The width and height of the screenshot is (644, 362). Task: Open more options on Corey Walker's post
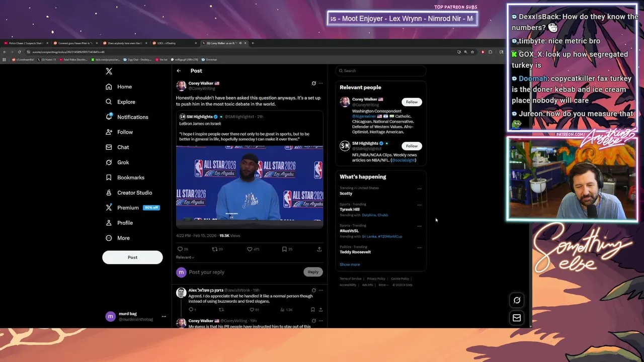(x=320, y=83)
